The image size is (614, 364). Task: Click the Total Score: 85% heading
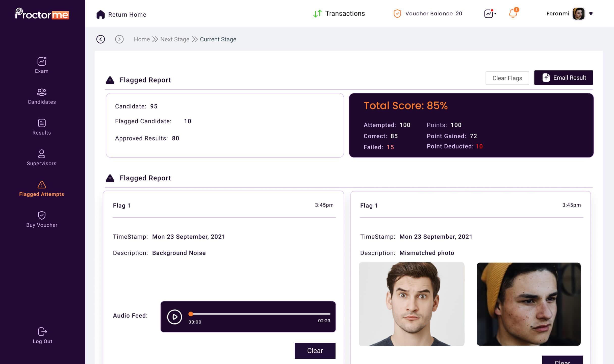coord(405,106)
